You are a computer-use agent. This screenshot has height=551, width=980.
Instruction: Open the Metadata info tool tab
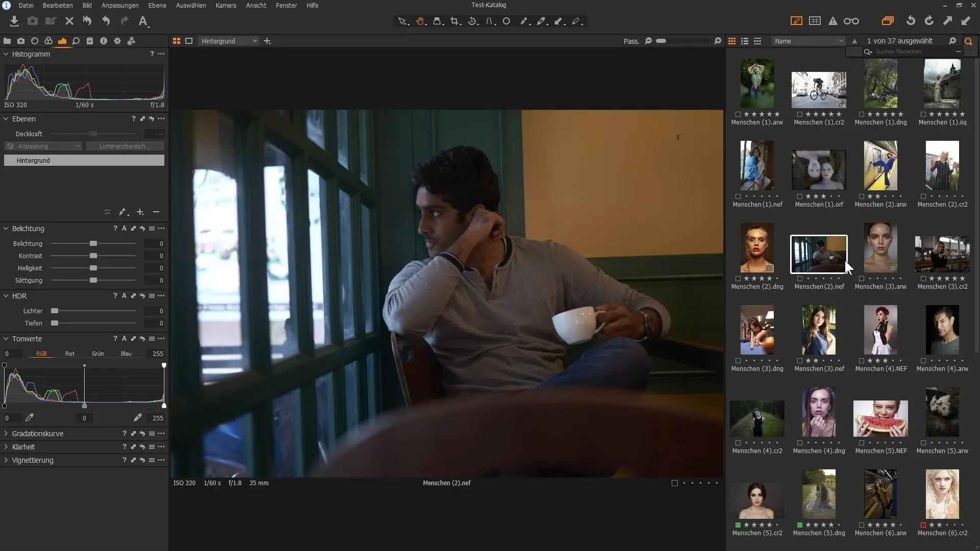click(104, 41)
